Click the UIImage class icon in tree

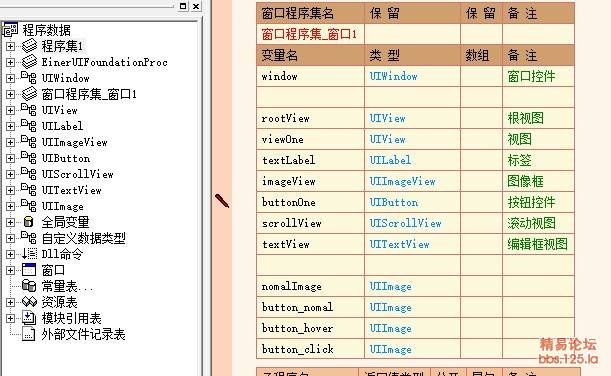point(29,206)
